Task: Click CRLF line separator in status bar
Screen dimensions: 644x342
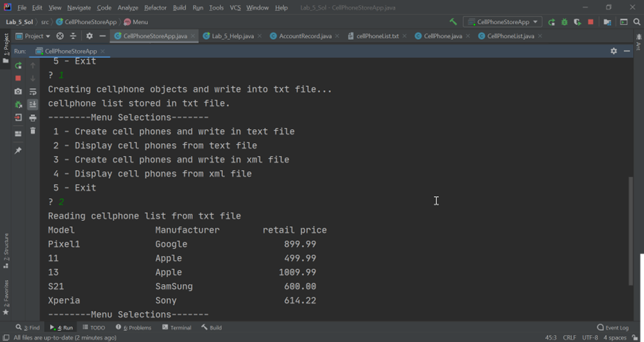Action: tap(569, 337)
